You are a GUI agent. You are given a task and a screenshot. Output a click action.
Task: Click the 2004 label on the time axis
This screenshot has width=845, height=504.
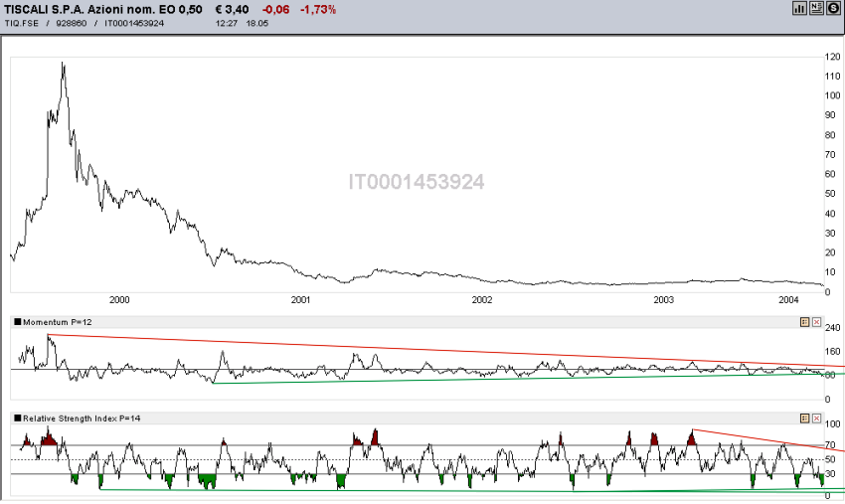coord(788,300)
